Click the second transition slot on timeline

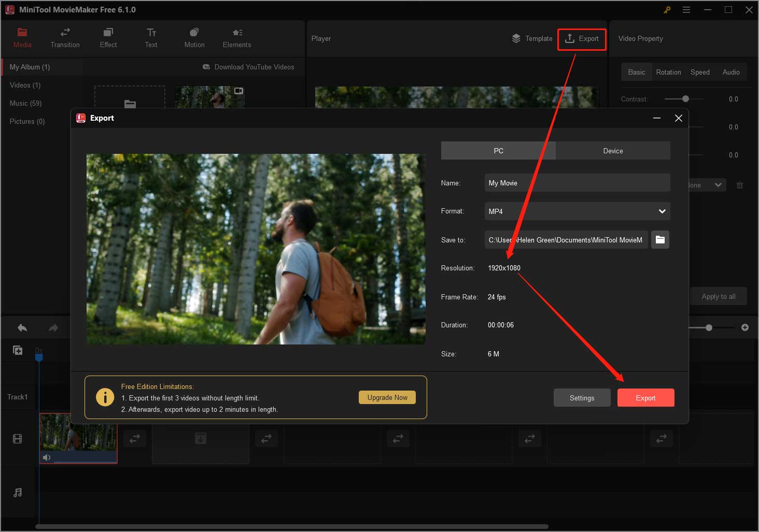pos(266,438)
